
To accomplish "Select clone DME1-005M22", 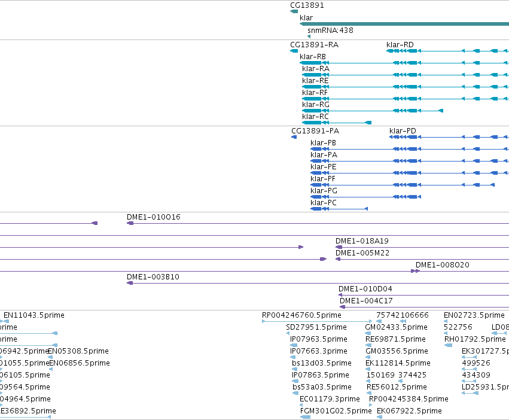I will [x=362, y=253].
